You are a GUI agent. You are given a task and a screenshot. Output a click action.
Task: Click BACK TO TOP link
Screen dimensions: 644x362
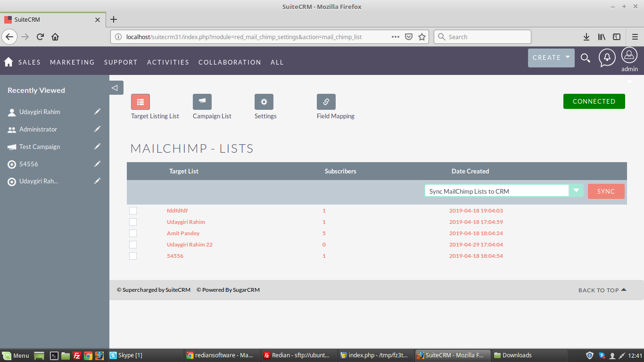602,290
